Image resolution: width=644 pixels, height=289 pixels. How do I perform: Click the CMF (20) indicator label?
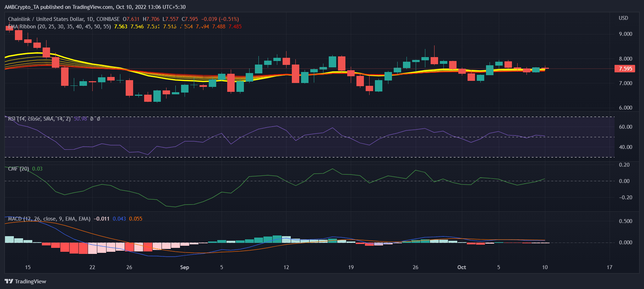click(x=18, y=169)
